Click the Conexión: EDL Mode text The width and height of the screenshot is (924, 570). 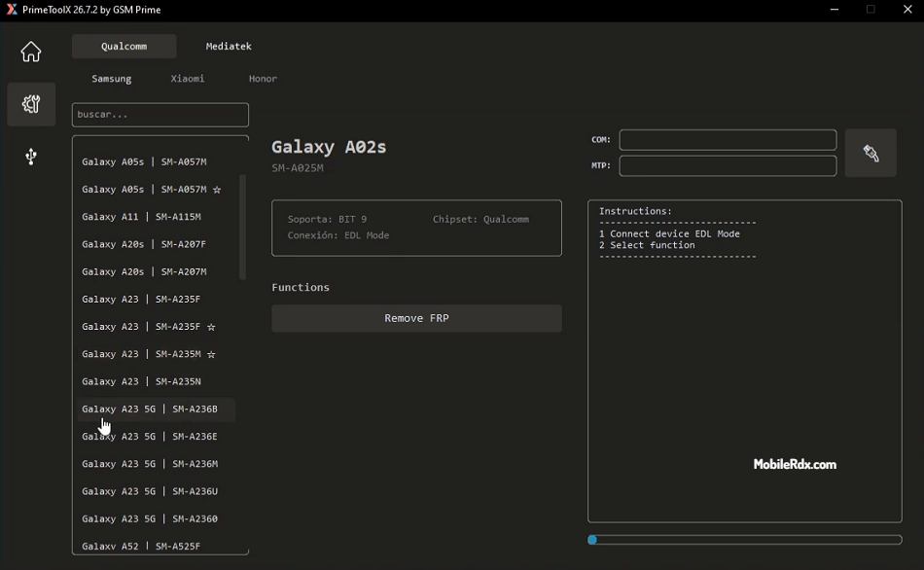338,235
